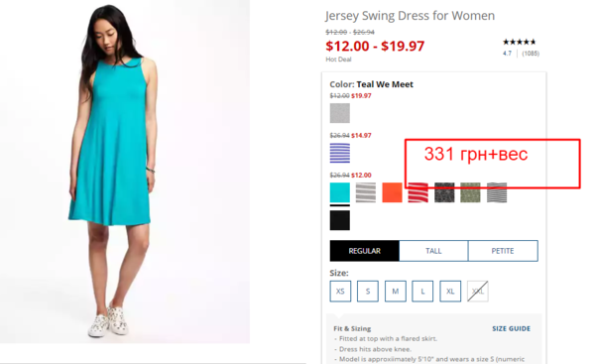
Task: Pick the blue striped swatch
Action: (x=339, y=153)
